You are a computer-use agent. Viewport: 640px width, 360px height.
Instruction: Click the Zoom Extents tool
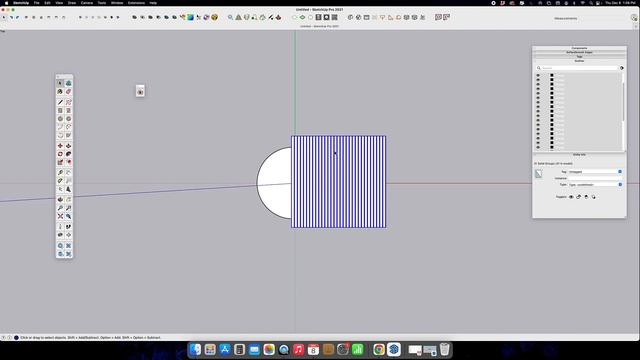(x=60, y=216)
